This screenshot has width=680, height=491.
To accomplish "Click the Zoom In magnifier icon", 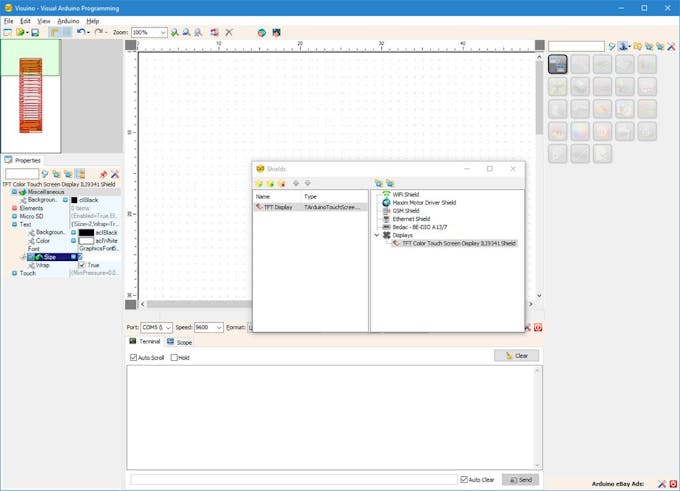I will pos(174,32).
